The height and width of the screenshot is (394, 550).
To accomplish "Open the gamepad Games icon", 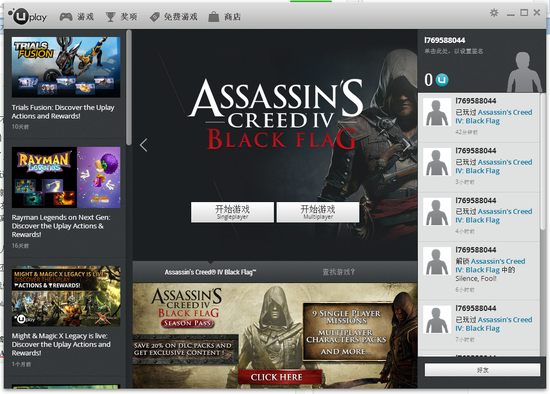I will click(x=66, y=16).
